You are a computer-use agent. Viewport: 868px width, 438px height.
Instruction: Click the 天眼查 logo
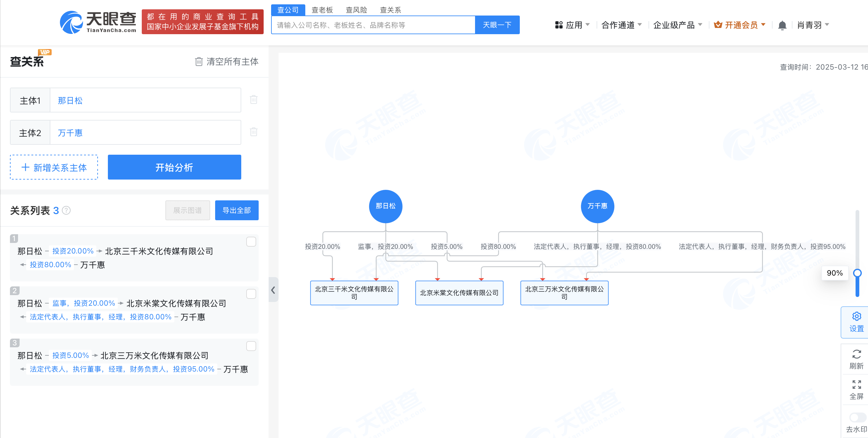click(x=98, y=22)
